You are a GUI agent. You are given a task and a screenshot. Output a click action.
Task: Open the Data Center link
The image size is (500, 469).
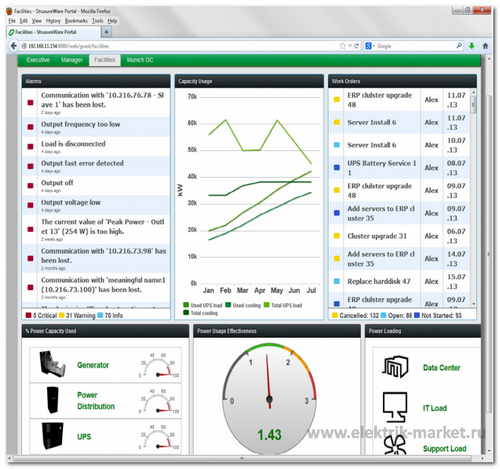tap(442, 368)
